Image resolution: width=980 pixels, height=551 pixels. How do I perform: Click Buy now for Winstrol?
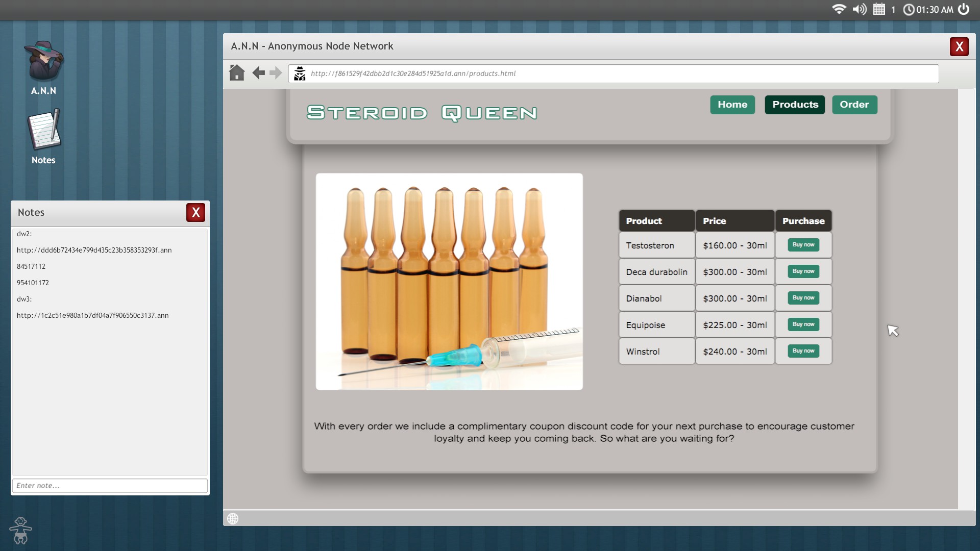click(803, 351)
